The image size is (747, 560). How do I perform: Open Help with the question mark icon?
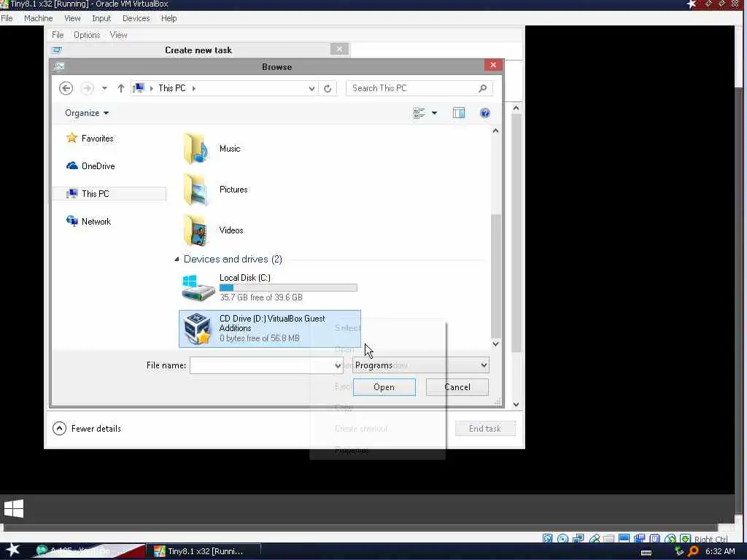pos(485,113)
